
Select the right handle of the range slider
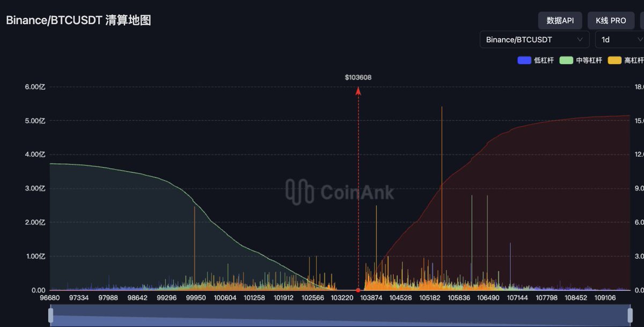coord(631,315)
